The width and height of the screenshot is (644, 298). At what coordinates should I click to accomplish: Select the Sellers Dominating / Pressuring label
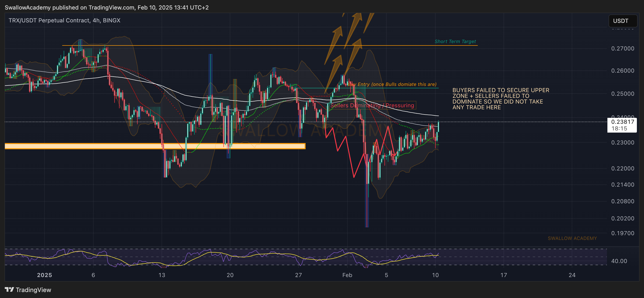[x=372, y=105]
